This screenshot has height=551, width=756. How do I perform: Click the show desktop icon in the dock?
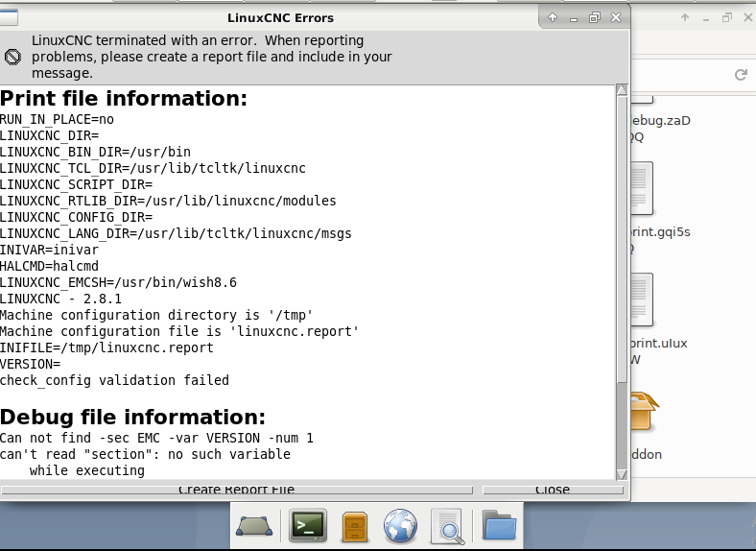coord(254,526)
